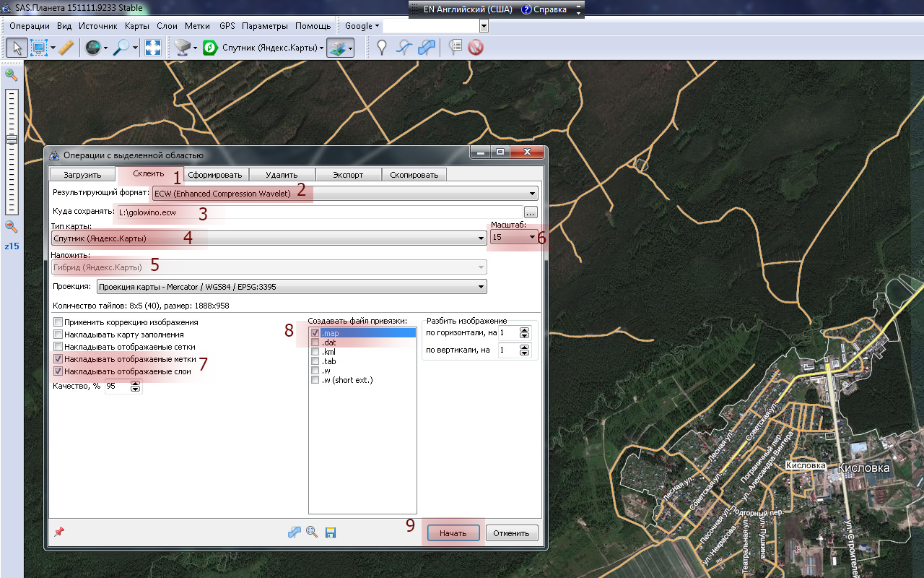This screenshot has height=578, width=924.
Task: Add a new polygon with blue shape icon
Action: (x=427, y=48)
